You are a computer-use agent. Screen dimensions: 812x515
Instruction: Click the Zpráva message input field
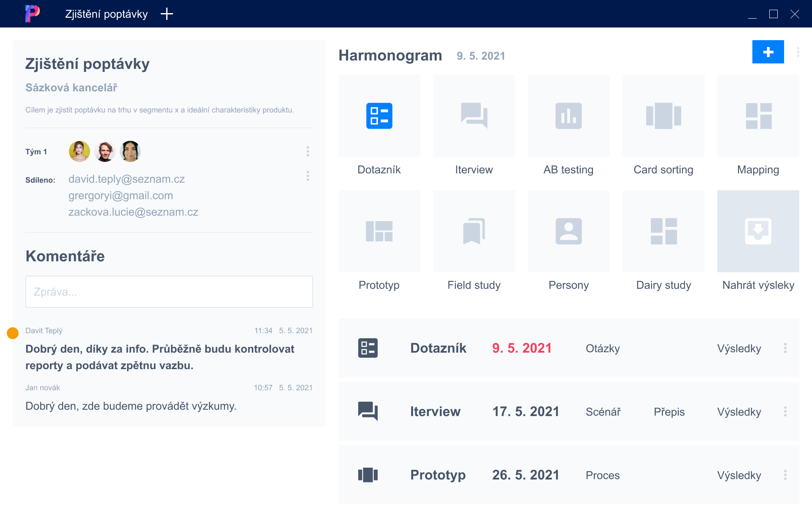pyautogui.click(x=169, y=292)
